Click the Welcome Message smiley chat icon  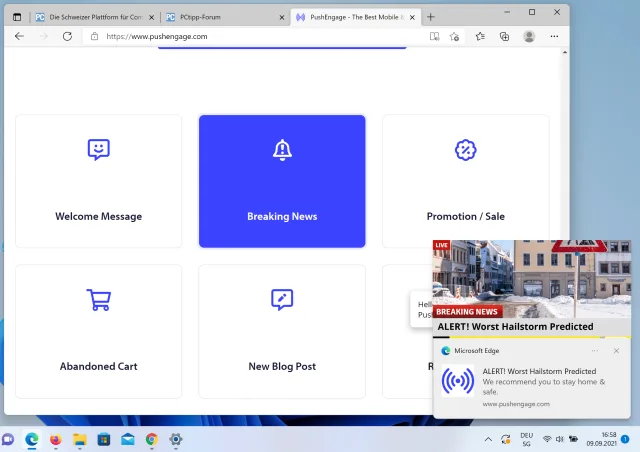(x=98, y=149)
